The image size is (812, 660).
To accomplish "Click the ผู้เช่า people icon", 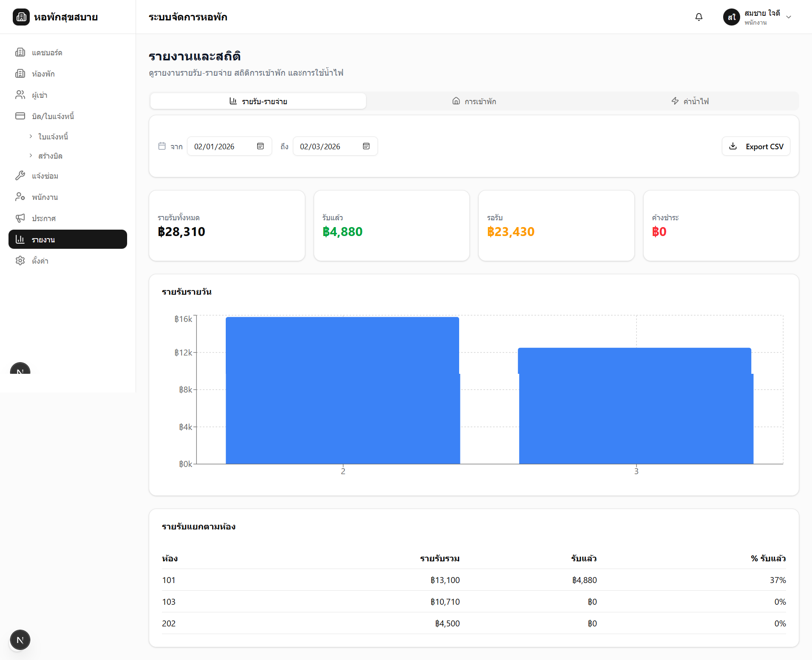I will pyautogui.click(x=20, y=95).
